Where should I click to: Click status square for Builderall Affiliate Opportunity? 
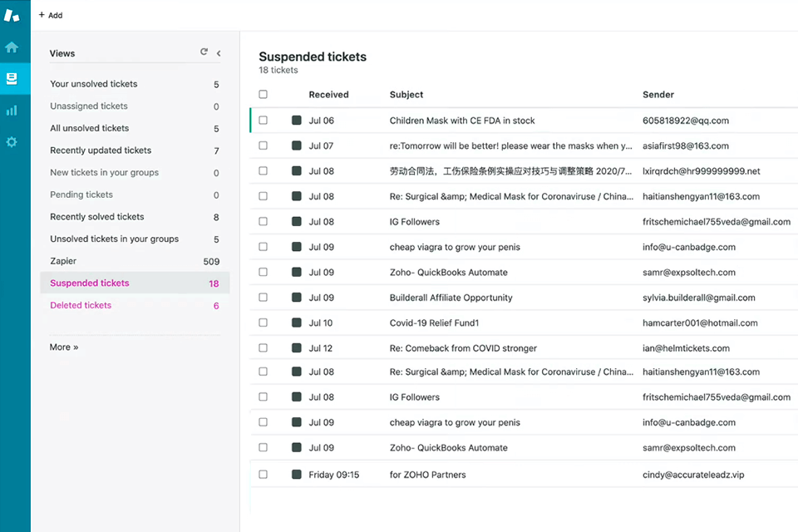pyautogui.click(x=296, y=298)
